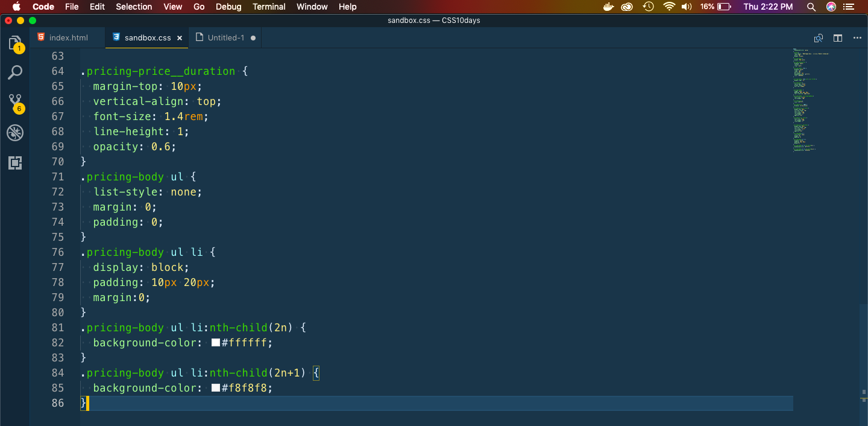Click 'line-height' property on line 68
This screenshot has height=426, width=868.
click(128, 132)
